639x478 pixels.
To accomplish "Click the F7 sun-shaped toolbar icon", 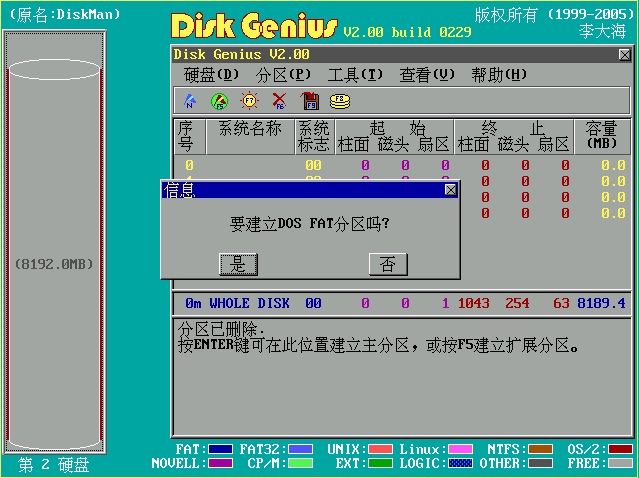I will pyautogui.click(x=249, y=100).
